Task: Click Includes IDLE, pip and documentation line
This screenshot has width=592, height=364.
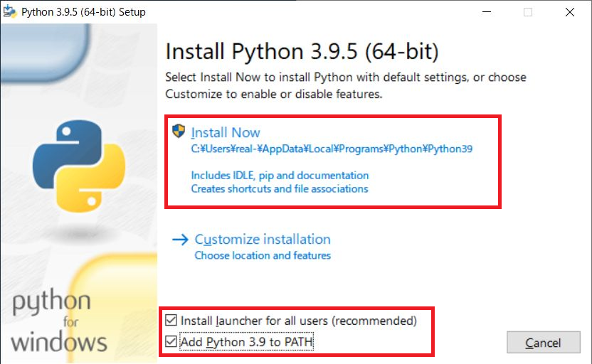Action: click(280, 175)
